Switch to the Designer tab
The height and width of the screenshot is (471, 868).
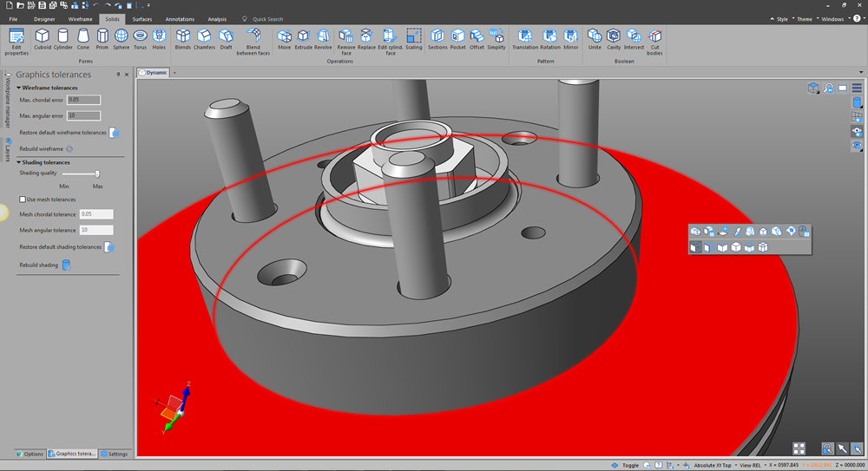click(x=44, y=19)
